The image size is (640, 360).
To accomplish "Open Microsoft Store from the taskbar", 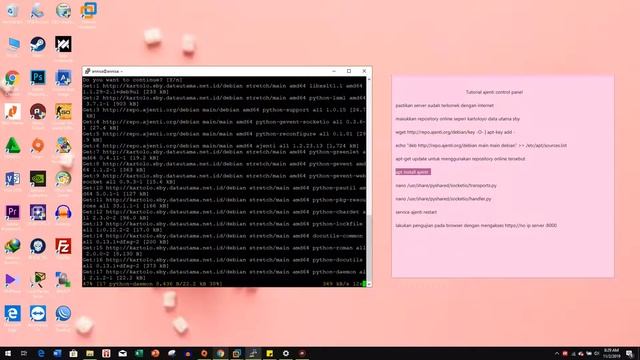I will click(73, 353).
